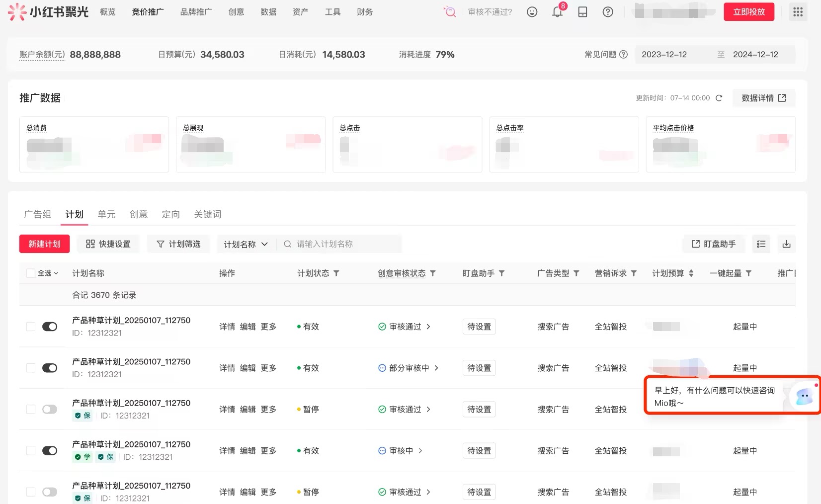Click the red 新建计划 button
Viewport: 821px width, 504px height.
[44, 244]
